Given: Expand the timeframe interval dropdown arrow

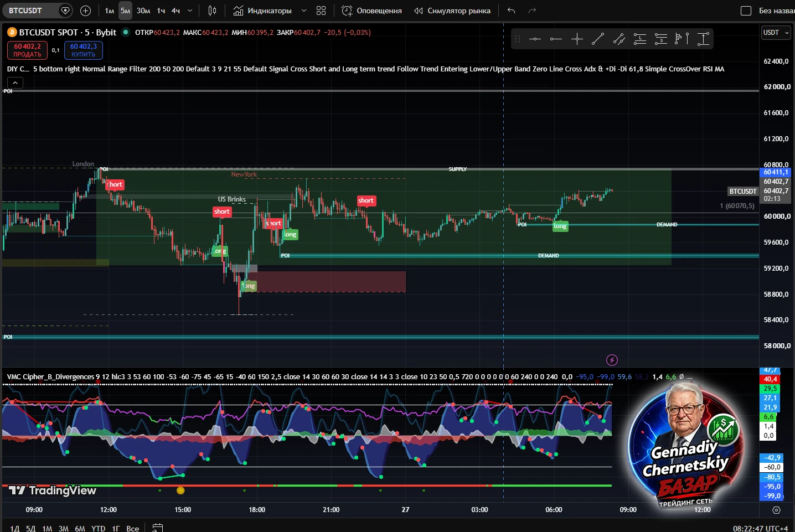Looking at the screenshot, I should click(190, 11).
